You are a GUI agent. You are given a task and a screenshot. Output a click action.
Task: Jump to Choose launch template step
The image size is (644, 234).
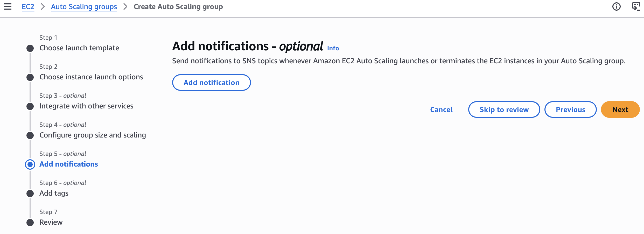coord(79,48)
